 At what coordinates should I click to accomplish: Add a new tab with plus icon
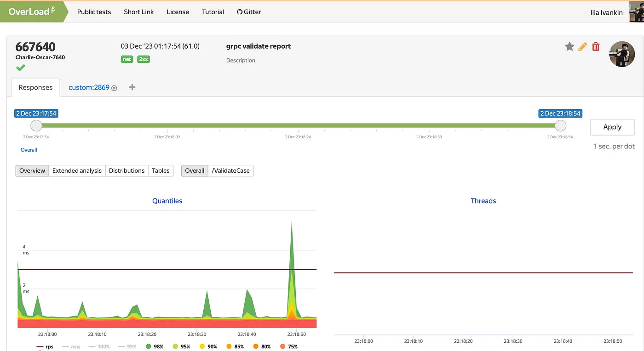point(132,87)
